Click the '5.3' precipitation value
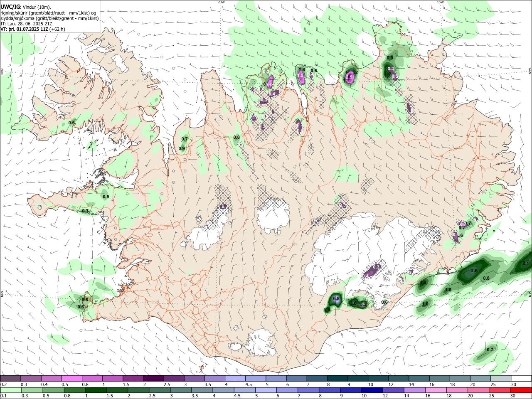The height and width of the screenshot is (399, 532). pos(363,305)
